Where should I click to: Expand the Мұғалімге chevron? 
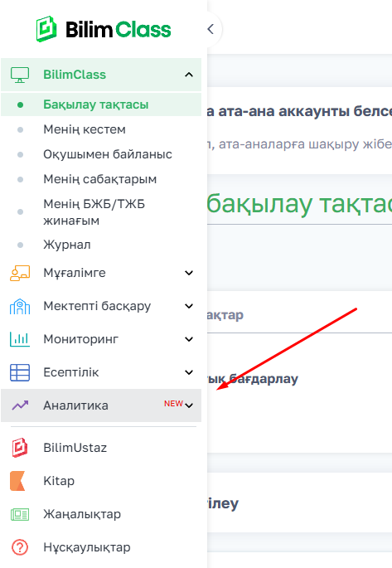pos(189,273)
